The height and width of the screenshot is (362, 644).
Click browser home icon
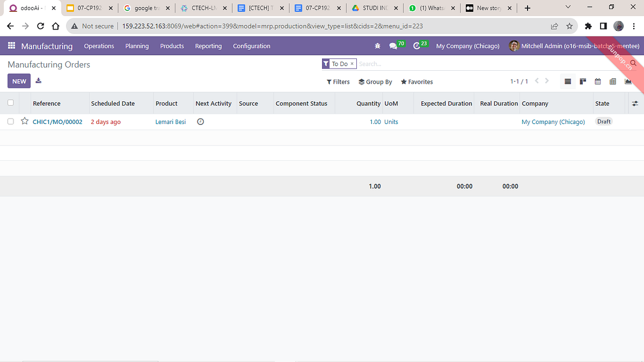pos(55,26)
